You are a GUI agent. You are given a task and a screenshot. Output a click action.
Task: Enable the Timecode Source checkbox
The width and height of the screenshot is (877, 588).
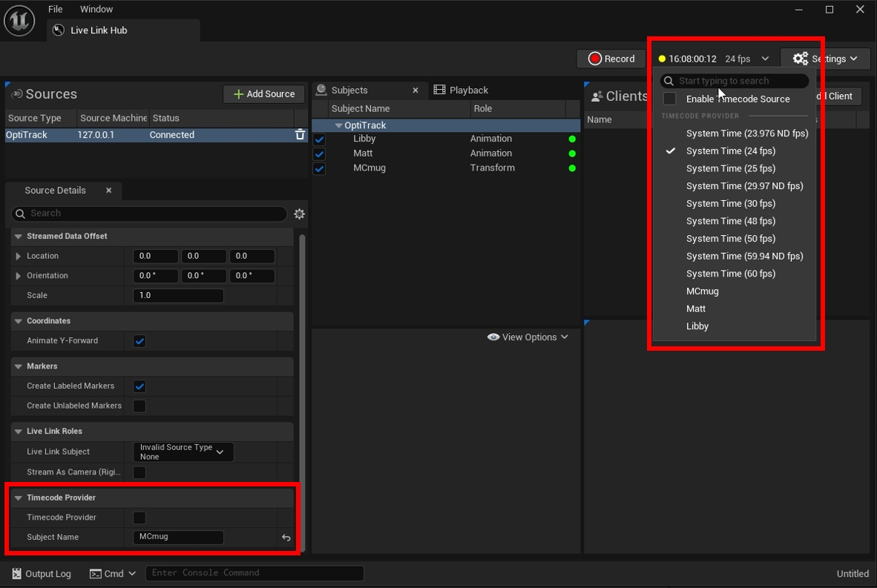point(669,99)
